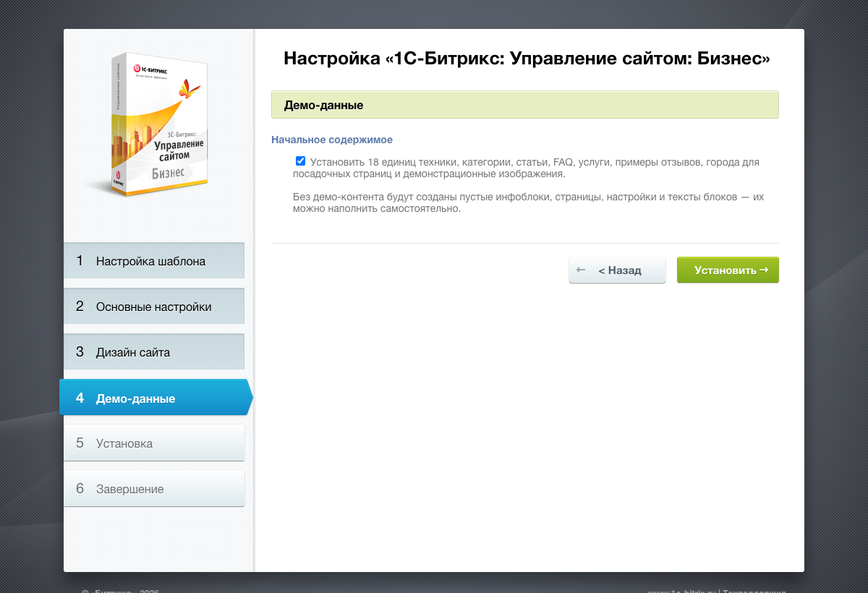Open step 1 Настройка шаблона
The height and width of the screenshot is (593, 868).
pos(154,260)
